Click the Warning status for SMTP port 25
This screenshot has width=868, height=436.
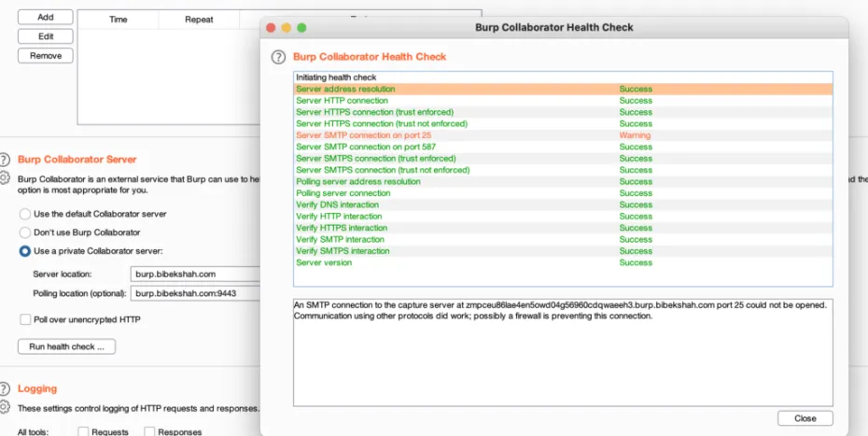pyautogui.click(x=635, y=135)
